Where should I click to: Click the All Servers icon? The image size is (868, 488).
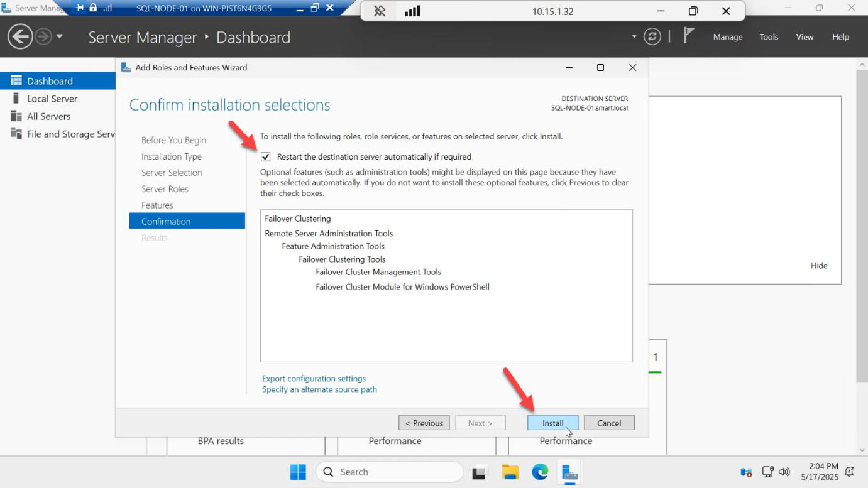click(16, 116)
